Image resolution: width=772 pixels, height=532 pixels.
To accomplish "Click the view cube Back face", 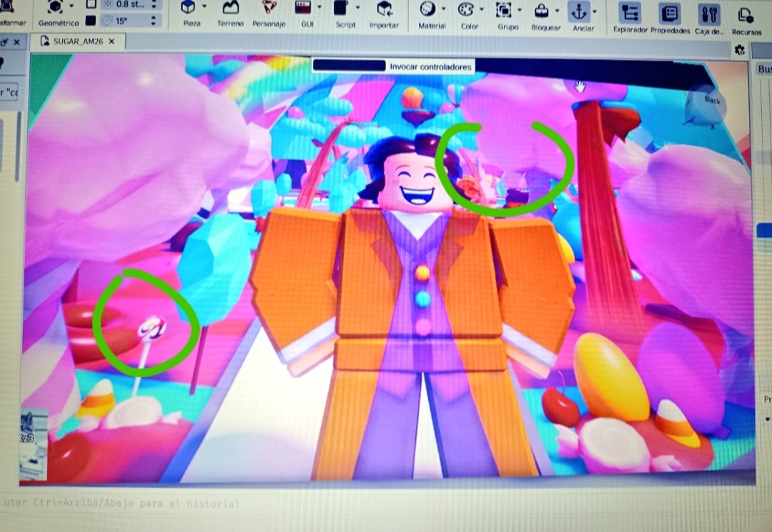I will pyautogui.click(x=712, y=100).
